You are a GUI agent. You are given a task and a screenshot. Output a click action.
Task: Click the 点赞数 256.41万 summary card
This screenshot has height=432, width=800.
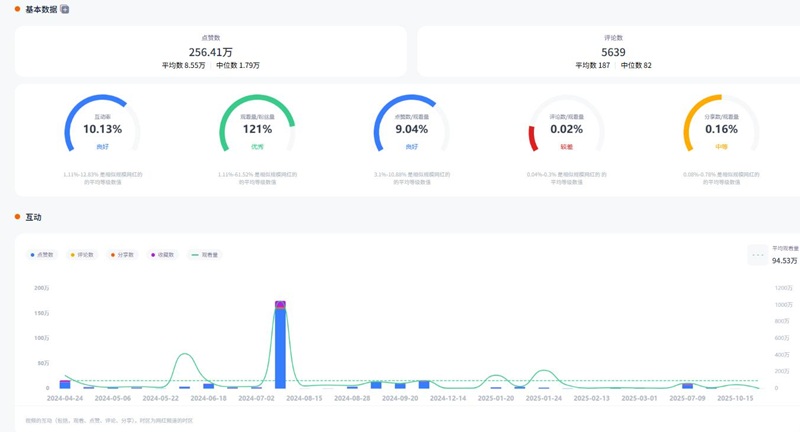point(211,52)
